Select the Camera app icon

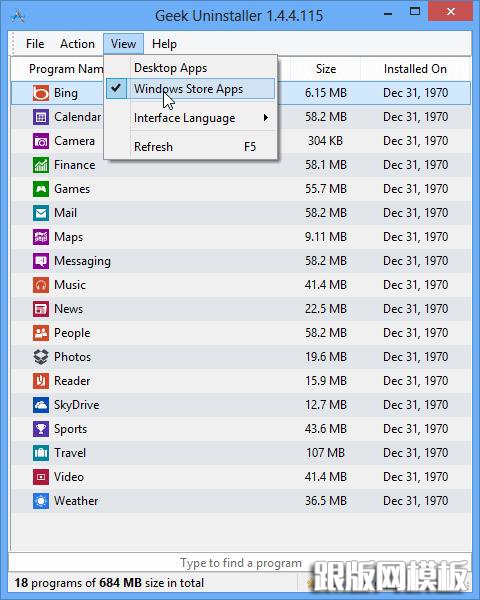(x=41, y=141)
